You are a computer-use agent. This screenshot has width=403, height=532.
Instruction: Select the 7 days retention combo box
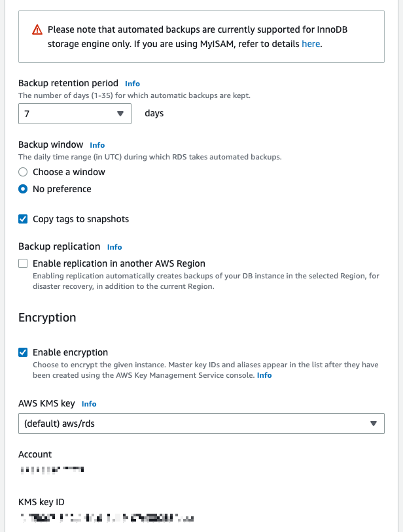click(x=75, y=114)
